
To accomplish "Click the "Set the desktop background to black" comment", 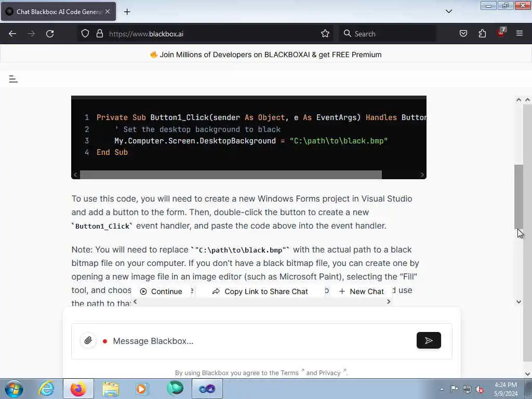I will [x=198, y=129].
